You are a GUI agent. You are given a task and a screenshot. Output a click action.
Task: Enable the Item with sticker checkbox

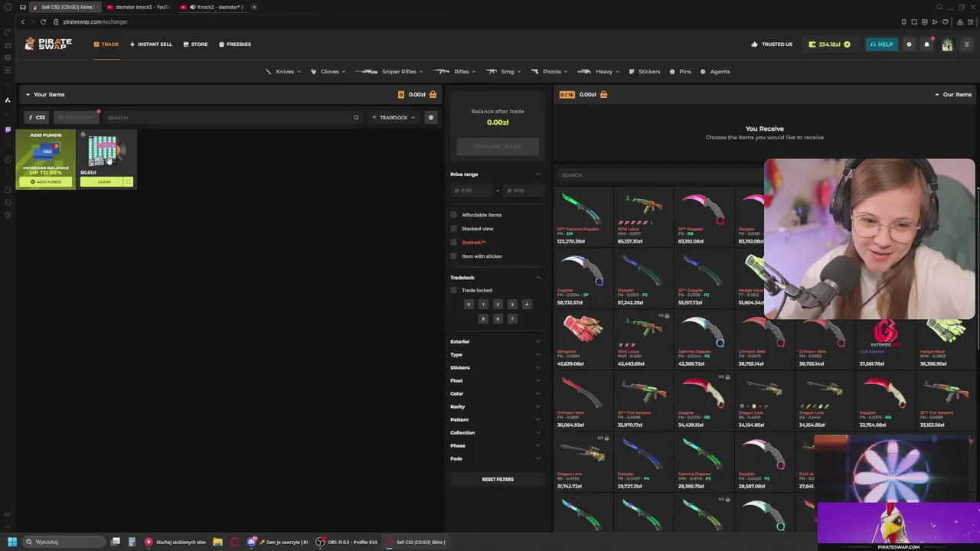pyautogui.click(x=454, y=256)
